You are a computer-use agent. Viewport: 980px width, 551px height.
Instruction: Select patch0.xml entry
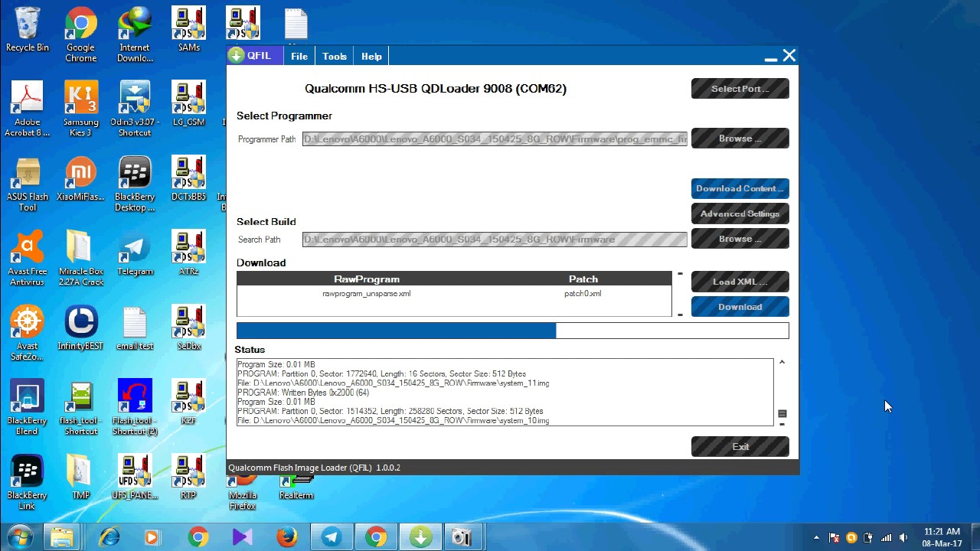coord(583,294)
